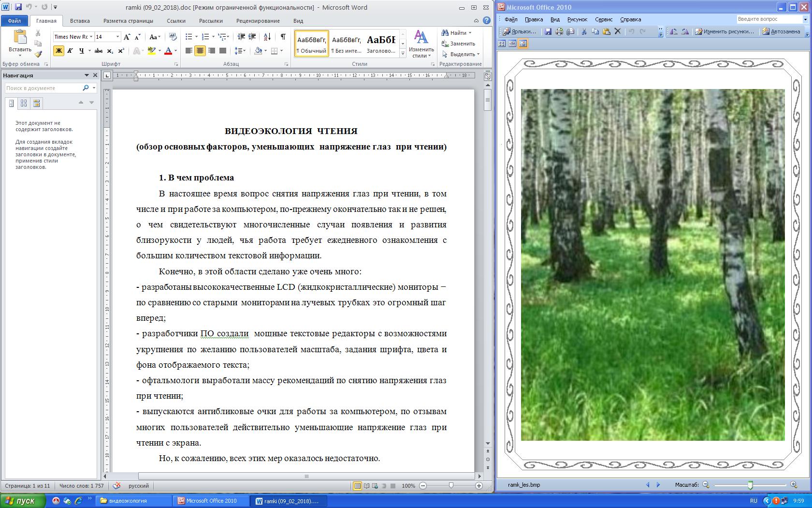Adjust the picture manager Масштаб slider
812x508 pixels.
pos(750,484)
